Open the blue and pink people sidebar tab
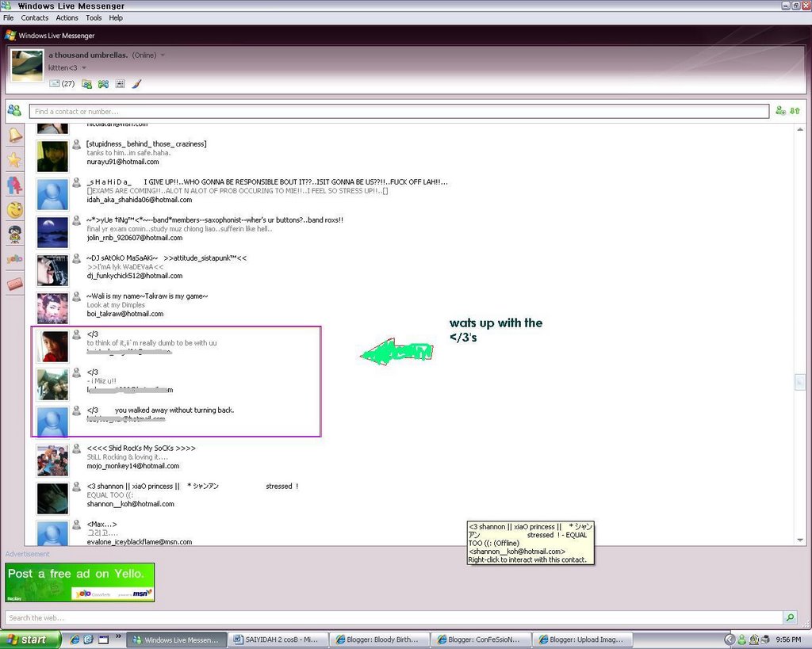Screen dimensions: 812x649 click(15, 185)
